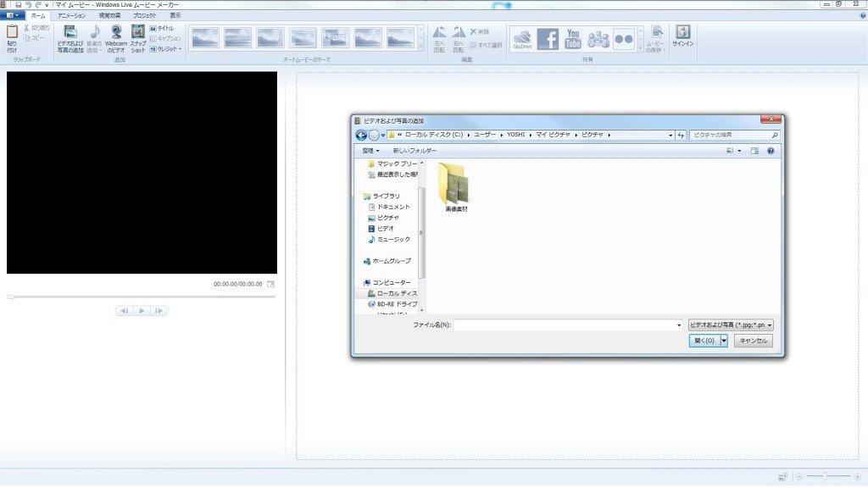
Task: Open the recent locations dropdown arrow
Action: click(x=382, y=135)
